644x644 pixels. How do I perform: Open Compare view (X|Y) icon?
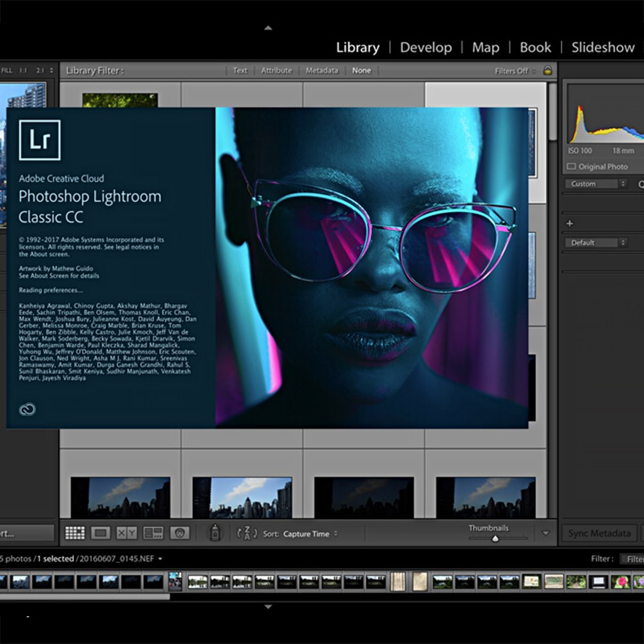pos(126,533)
